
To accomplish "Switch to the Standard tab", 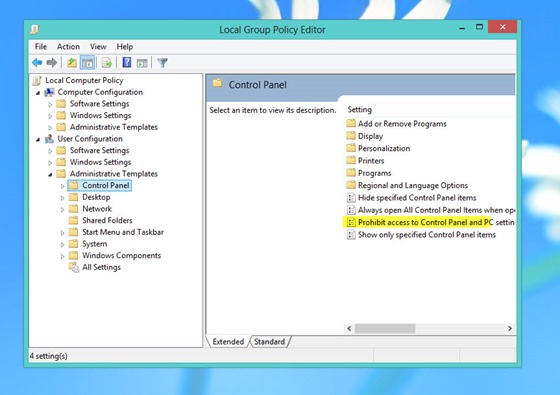I will click(x=270, y=341).
